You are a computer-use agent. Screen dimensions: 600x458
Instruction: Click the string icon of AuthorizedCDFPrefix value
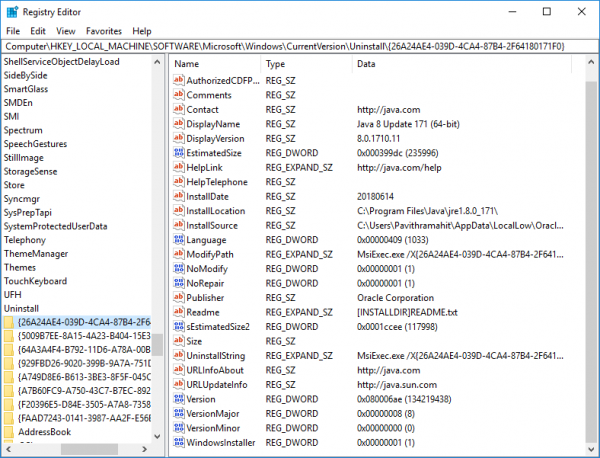179,80
